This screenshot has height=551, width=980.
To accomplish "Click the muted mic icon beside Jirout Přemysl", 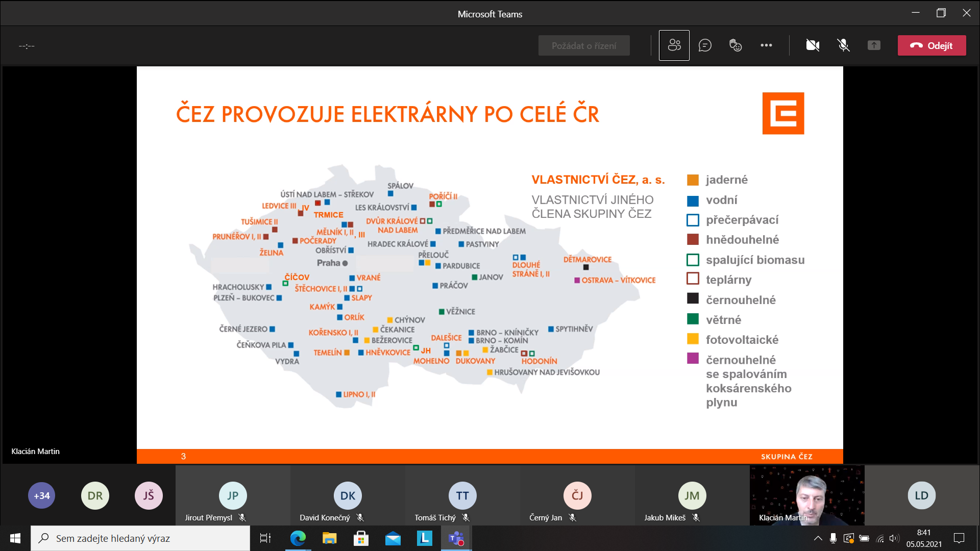I will [242, 517].
